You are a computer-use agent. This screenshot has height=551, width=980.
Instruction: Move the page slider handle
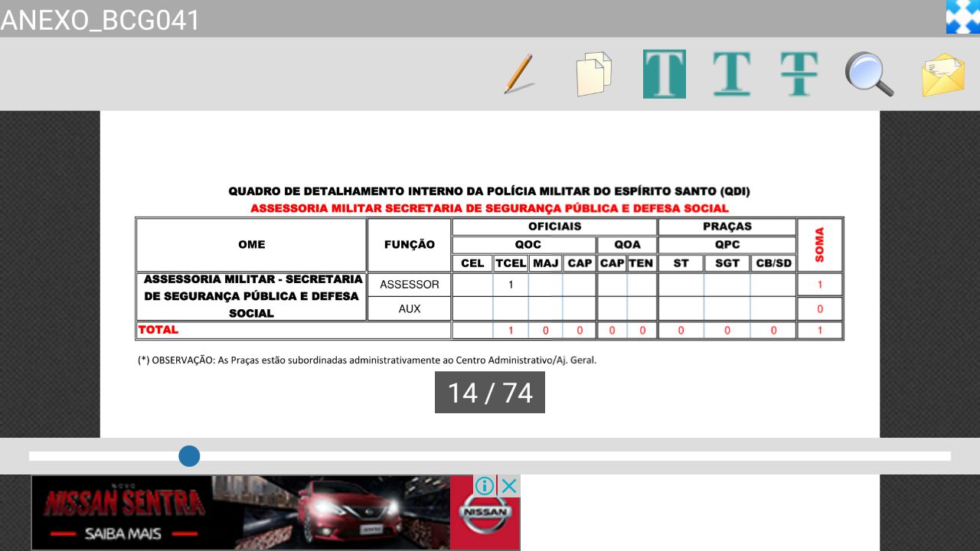[189, 456]
